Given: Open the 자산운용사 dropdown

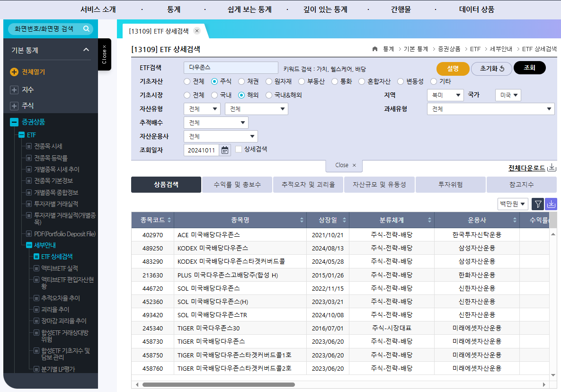Looking at the screenshot, I should 221,136.
